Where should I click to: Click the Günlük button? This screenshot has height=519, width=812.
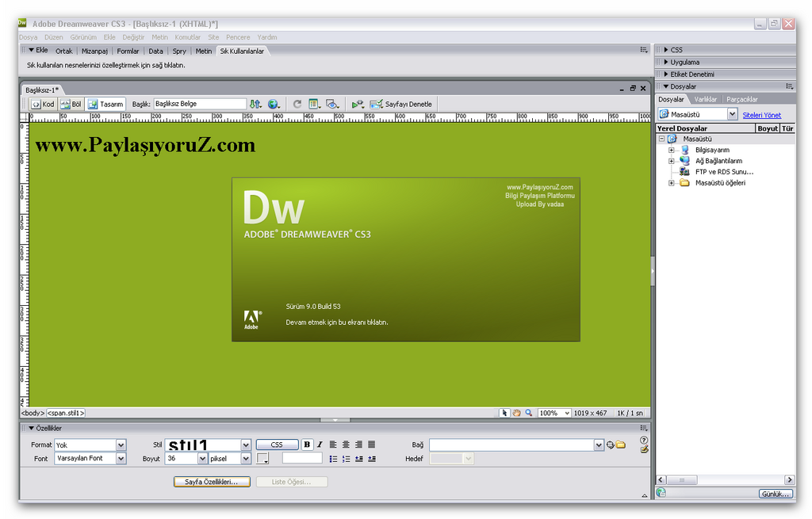(776, 494)
